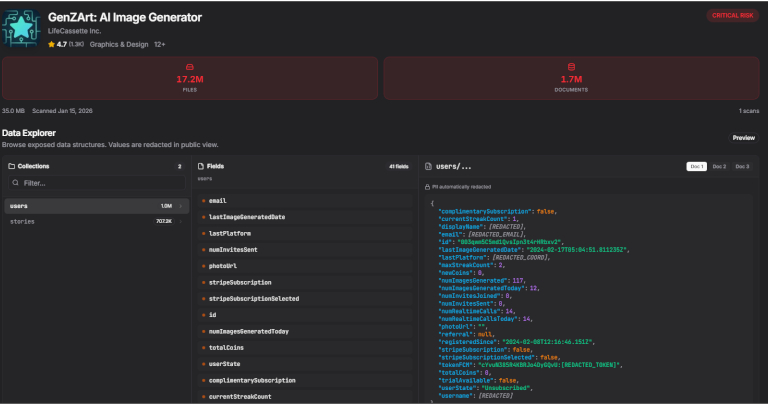Select the id field row
This screenshot has height=405, width=768.
(305, 315)
